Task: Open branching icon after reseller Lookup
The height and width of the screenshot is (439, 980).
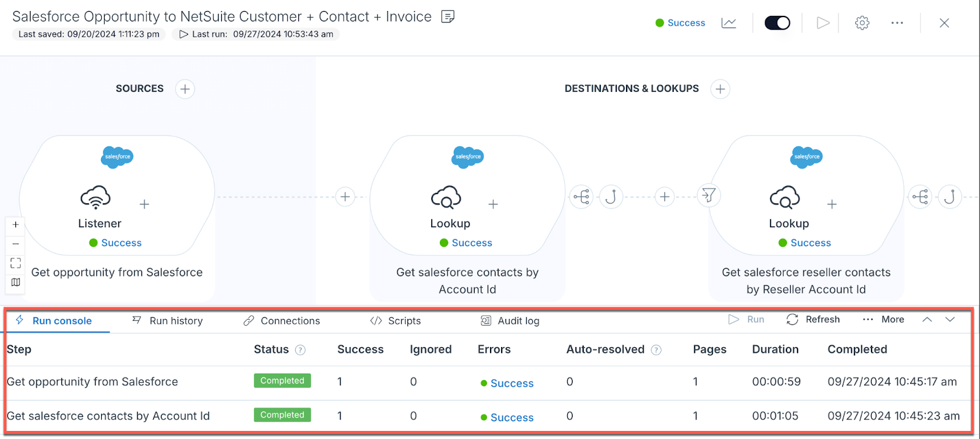Action: (920, 197)
